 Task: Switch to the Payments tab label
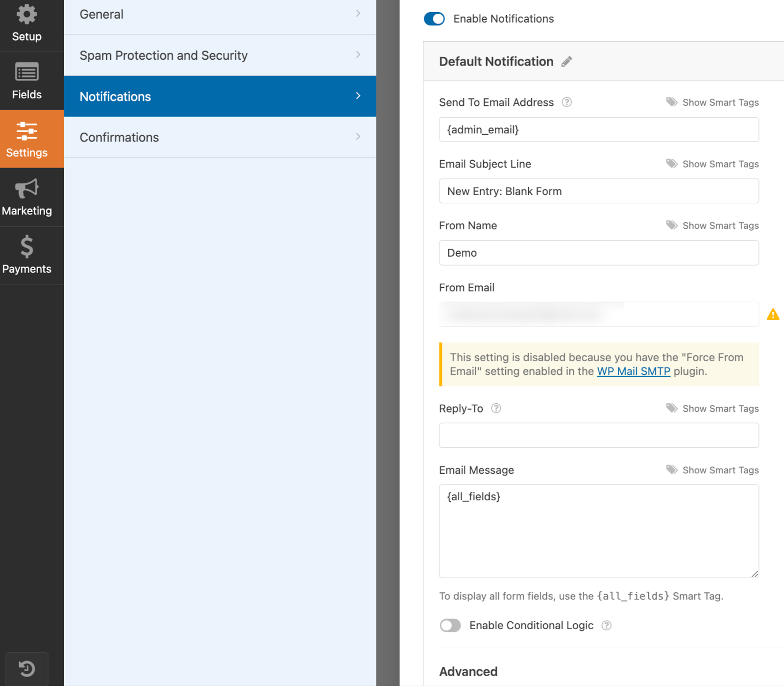point(26,269)
